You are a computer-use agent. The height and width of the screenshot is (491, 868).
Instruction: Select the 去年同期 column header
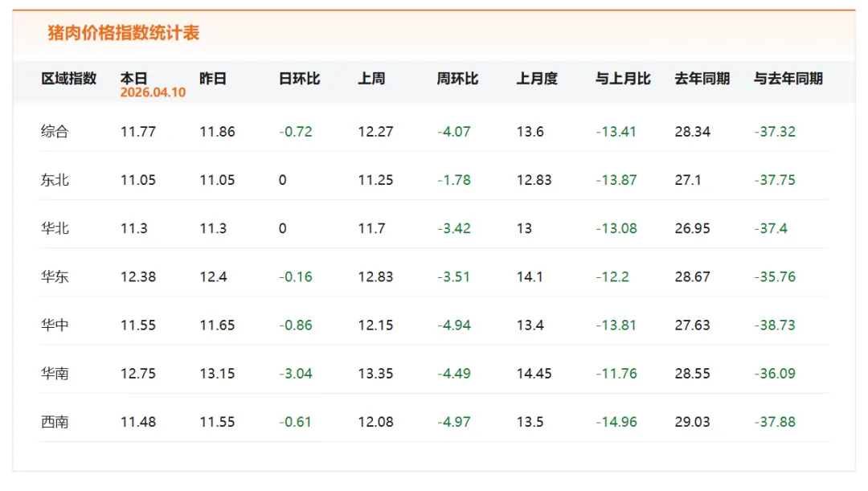(x=702, y=79)
